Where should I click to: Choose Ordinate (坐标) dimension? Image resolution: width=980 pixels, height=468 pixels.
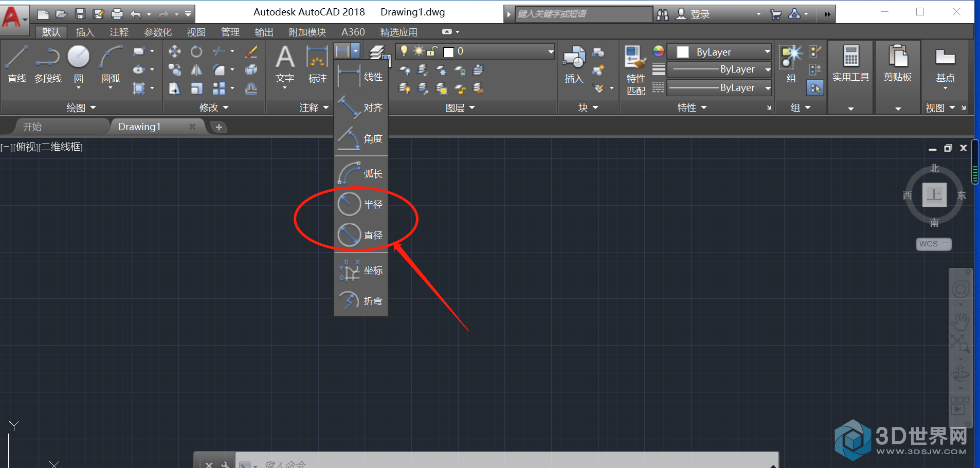click(361, 271)
